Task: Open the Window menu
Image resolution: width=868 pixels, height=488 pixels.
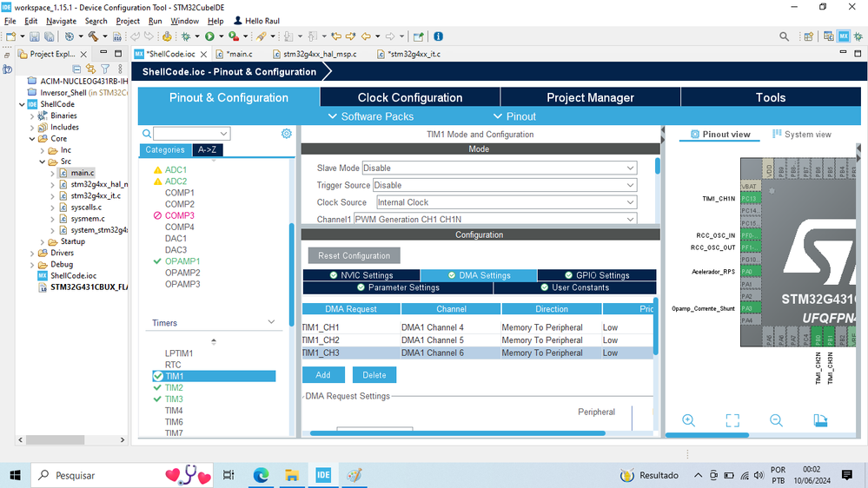Action: pos(184,21)
